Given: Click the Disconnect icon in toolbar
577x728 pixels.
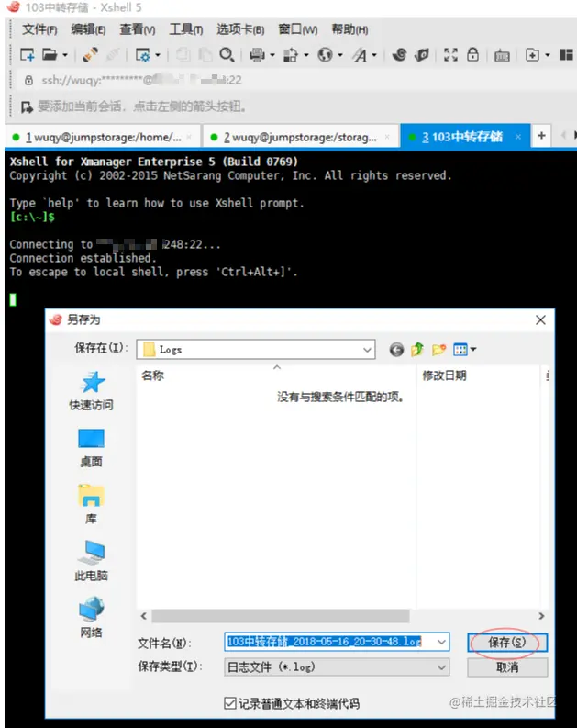Looking at the screenshot, I should 113,55.
